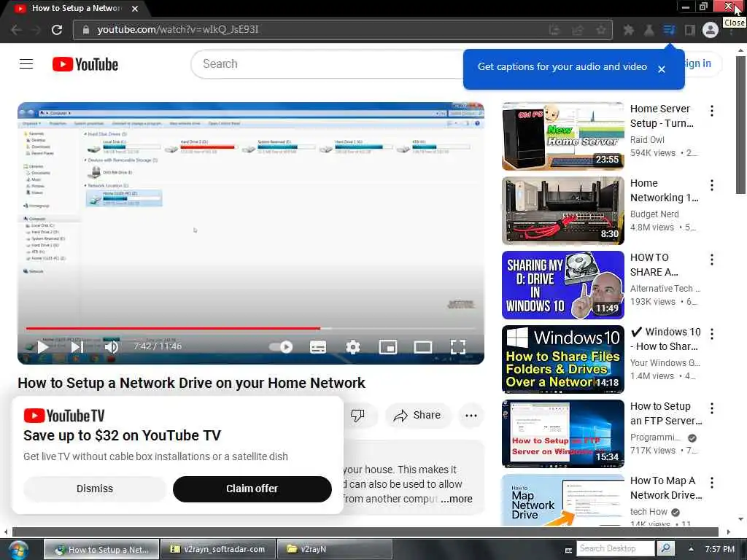The image size is (747, 560).
Task: Skip to the next video
Action: [77, 346]
